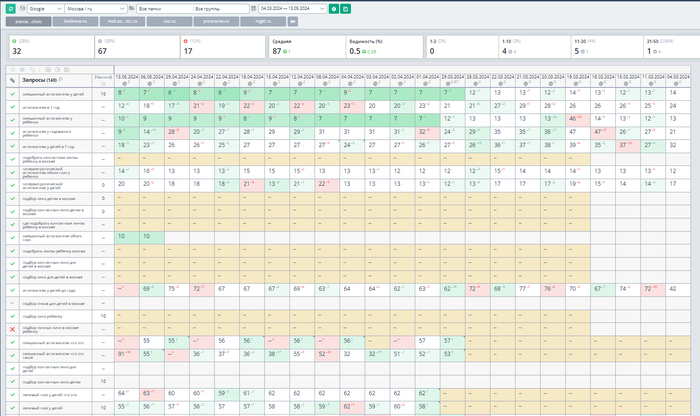Click the eye icon above the table

click(x=23, y=70)
